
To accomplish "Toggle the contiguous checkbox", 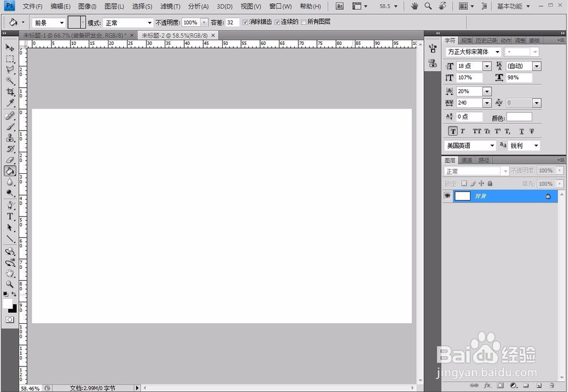I will coord(277,22).
